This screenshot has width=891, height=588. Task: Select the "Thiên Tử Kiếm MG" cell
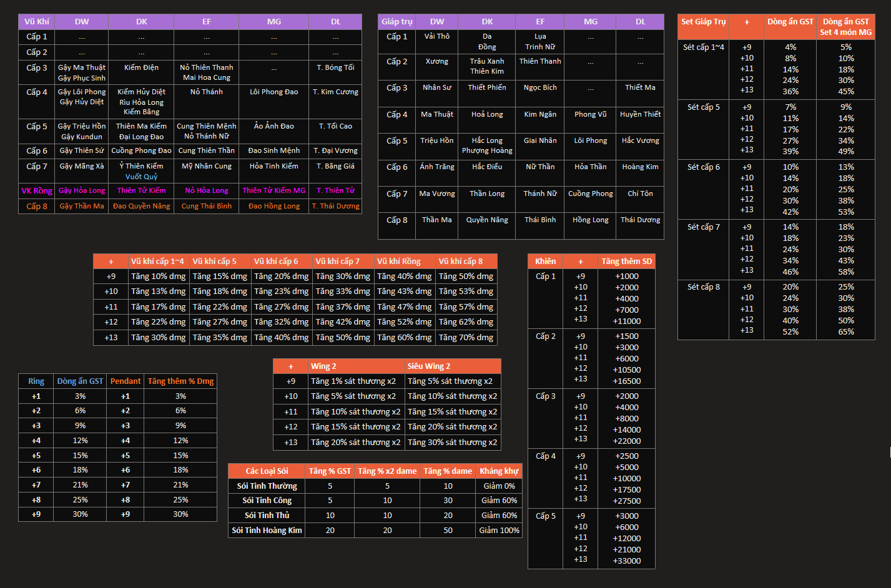tap(273, 190)
